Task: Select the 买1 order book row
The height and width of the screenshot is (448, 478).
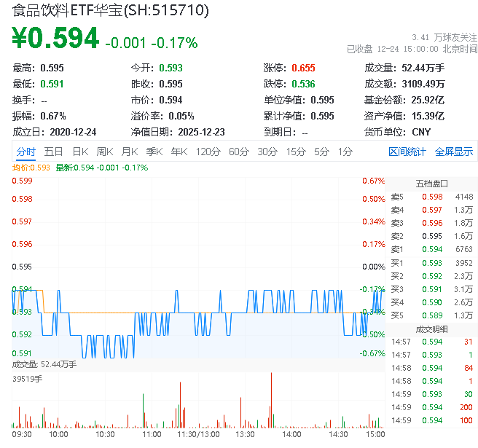Action: [431, 262]
